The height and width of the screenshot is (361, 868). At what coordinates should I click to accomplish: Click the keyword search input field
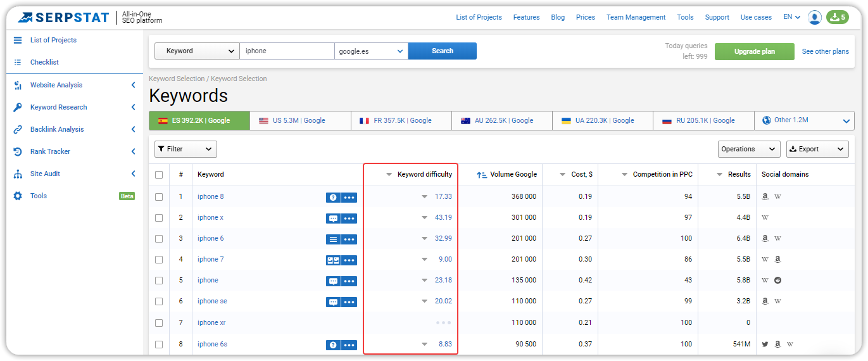click(x=287, y=51)
